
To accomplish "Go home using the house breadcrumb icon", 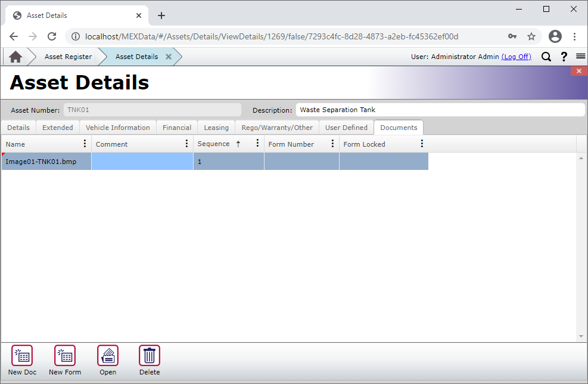I will (16, 56).
